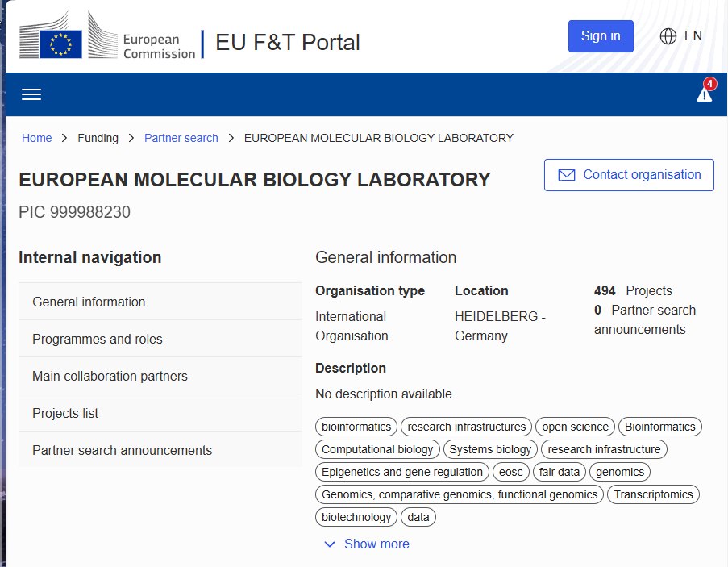Screen dimensions: 728x567
Task: Click the warning notifications triangle icon
Action: click(704, 94)
